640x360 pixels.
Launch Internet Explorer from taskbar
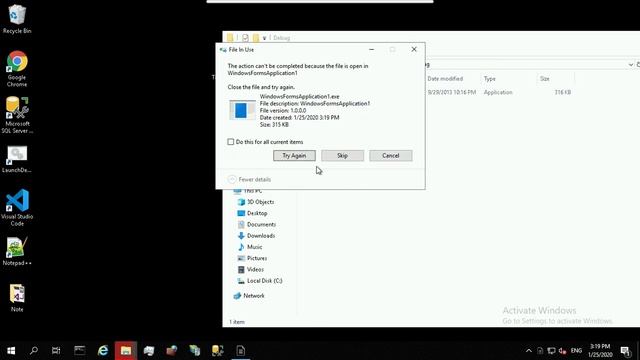(103, 351)
